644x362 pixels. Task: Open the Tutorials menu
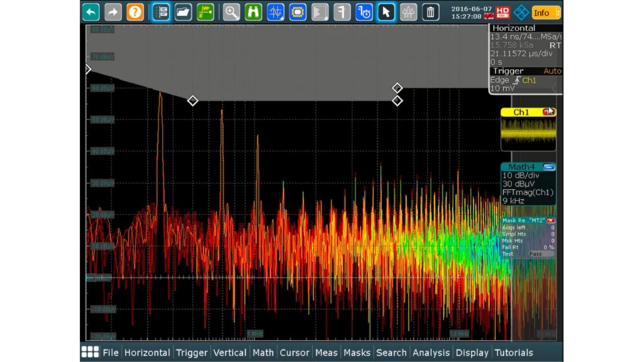[x=514, y=353]
